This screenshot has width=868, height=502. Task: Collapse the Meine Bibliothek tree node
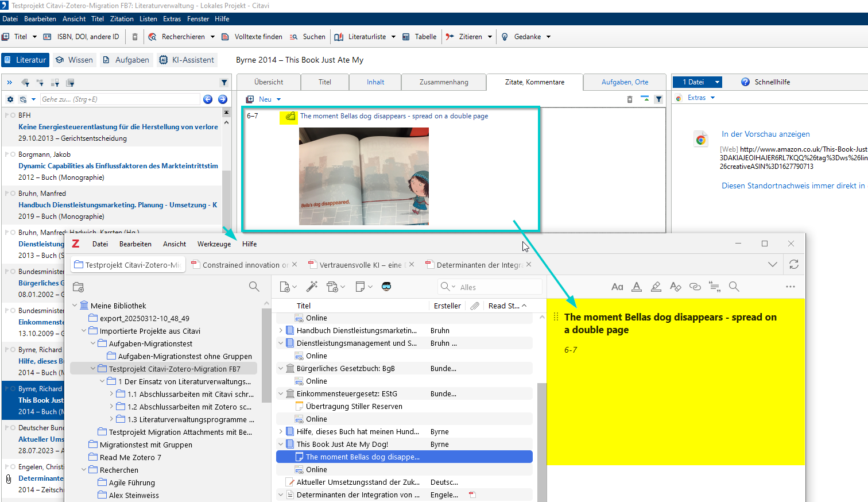click(75, 306)
